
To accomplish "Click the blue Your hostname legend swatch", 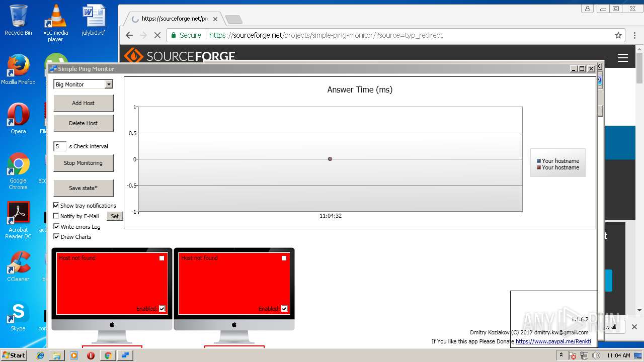I will 539,161.
